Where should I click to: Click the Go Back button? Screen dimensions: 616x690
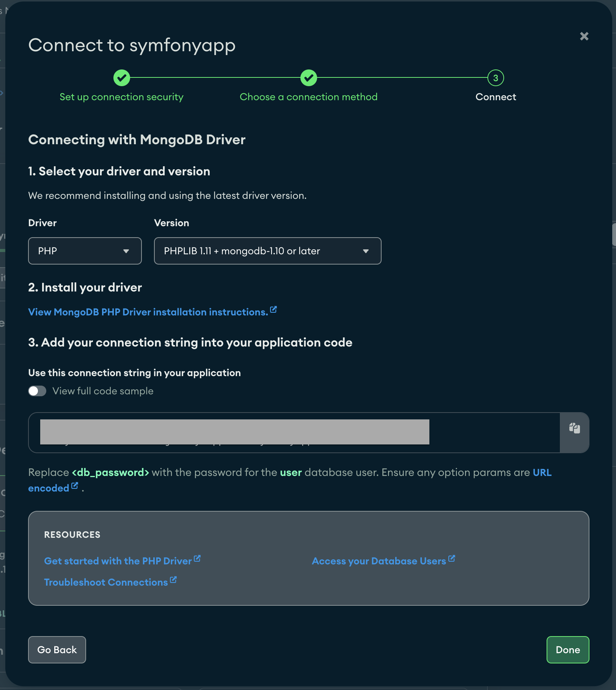click(57, 650)
